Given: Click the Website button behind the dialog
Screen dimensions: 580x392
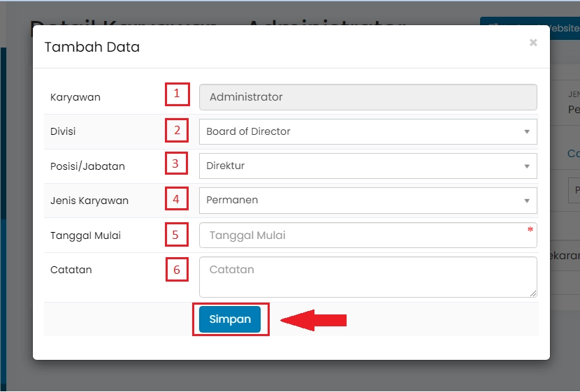Looking at the screenshot, I should [x=552, y=29].
